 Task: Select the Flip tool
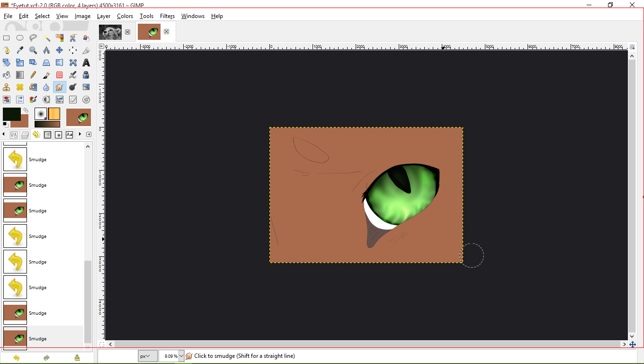[60, 63]
